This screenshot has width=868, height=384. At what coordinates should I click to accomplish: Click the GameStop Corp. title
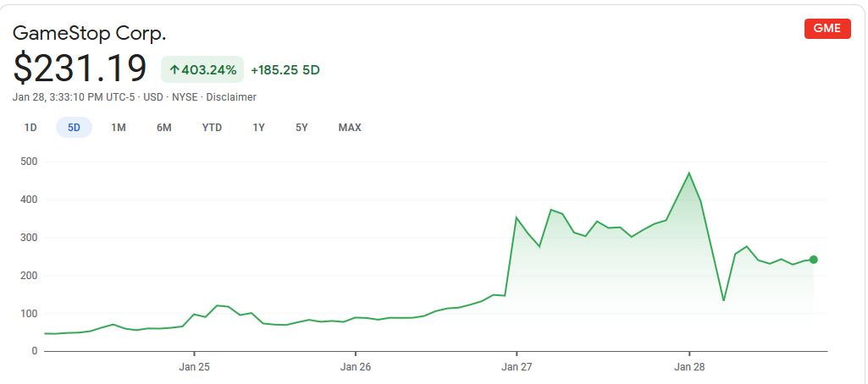click(x=89, y=33)
